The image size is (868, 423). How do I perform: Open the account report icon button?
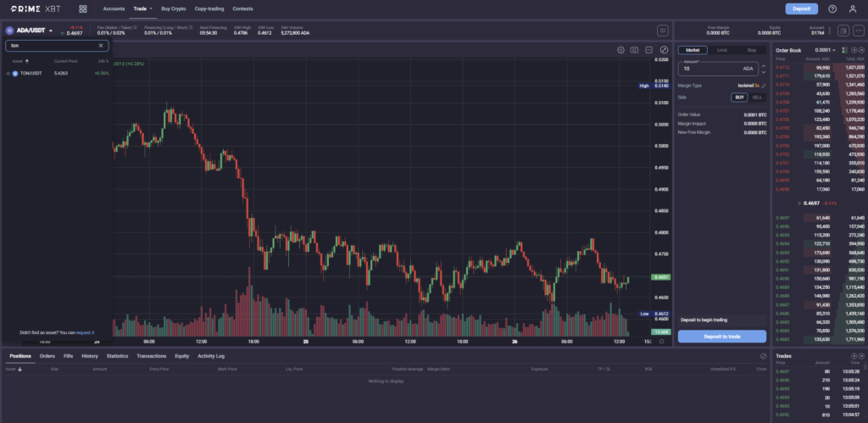click(843, 31)
